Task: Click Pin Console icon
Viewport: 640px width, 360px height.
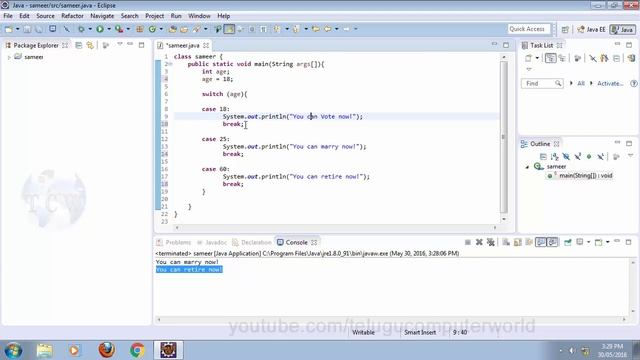Action: click(568, 242)
